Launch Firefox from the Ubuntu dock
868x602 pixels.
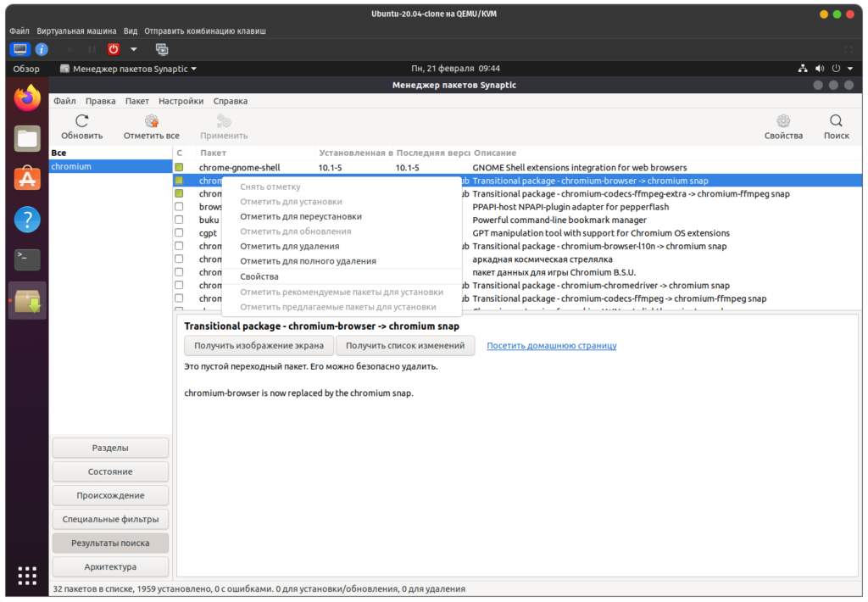27,98
